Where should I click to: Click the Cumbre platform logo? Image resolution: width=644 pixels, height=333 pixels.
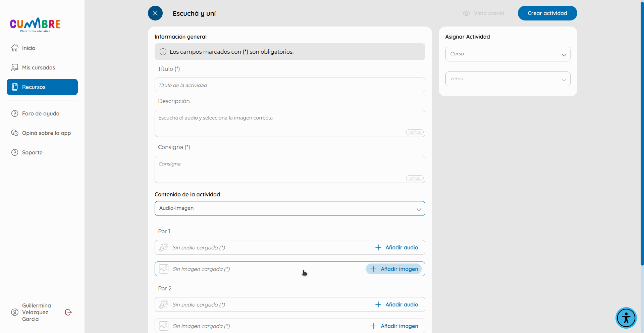click(x=35, y=25)
